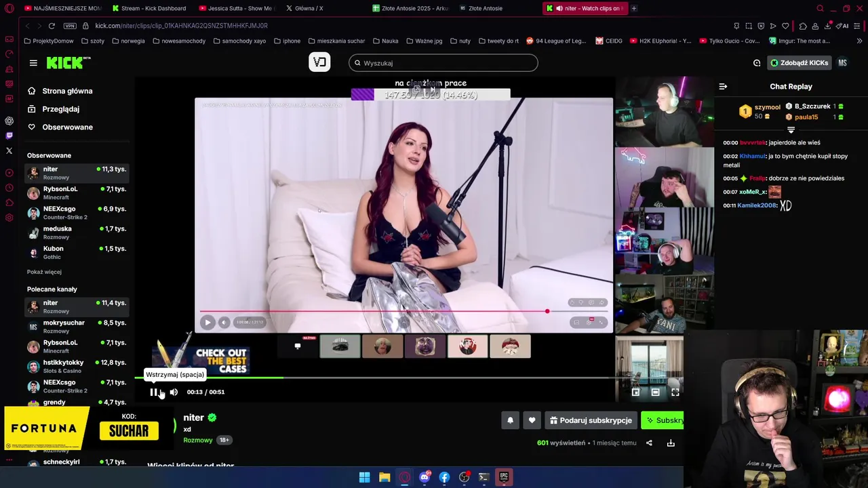This screenshot has width=868, height=488.
Task: Reload the page with refresh icon
Action: (x=52, y=26)
